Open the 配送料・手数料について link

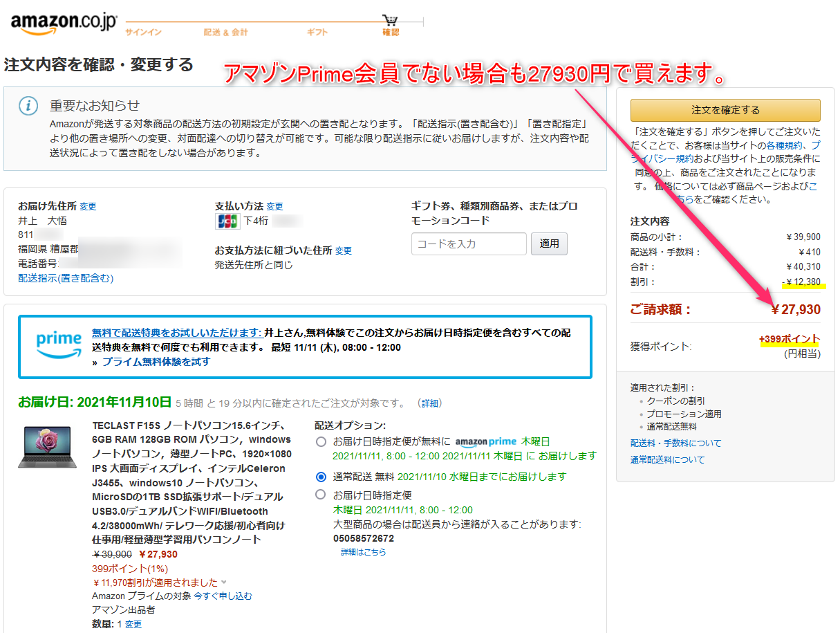(x=675, y=443)
